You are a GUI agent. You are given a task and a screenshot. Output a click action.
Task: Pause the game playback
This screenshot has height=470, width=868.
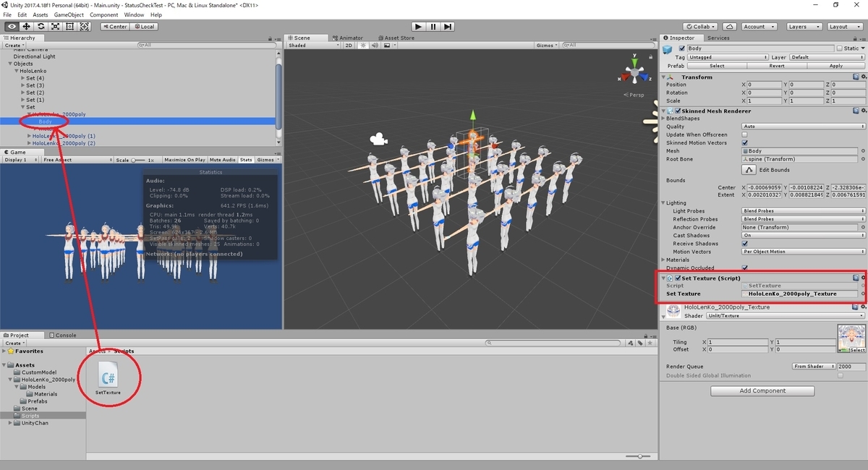click(433, 27)
